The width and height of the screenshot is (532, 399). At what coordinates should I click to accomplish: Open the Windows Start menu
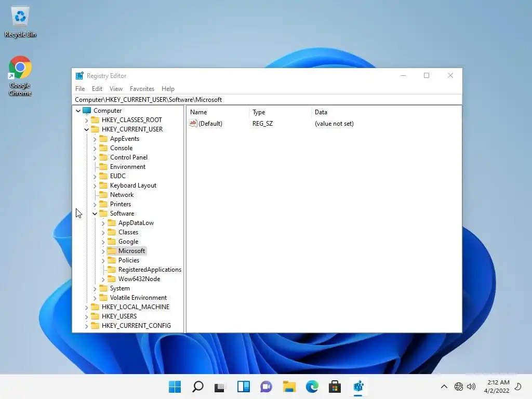coord(175,387)
